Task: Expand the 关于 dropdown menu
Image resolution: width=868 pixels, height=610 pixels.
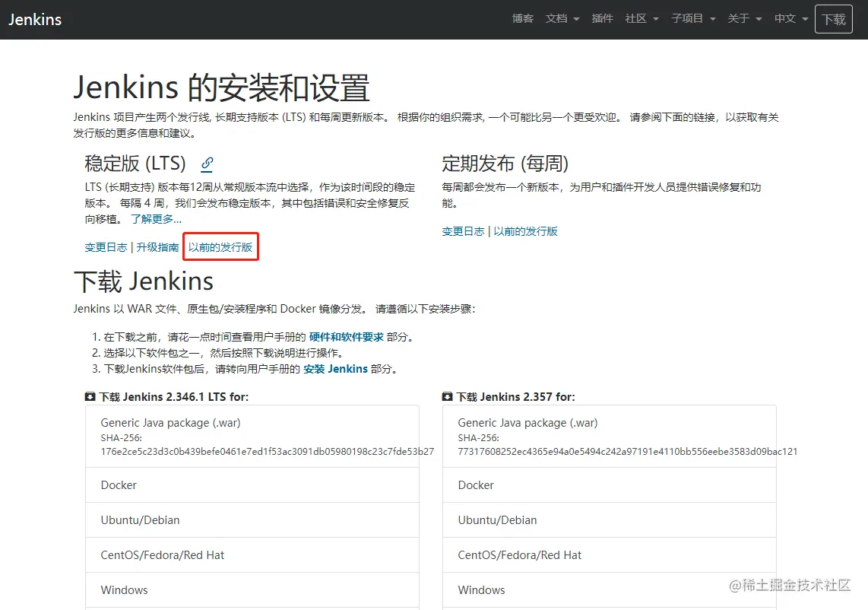Action: pos(745,19)
